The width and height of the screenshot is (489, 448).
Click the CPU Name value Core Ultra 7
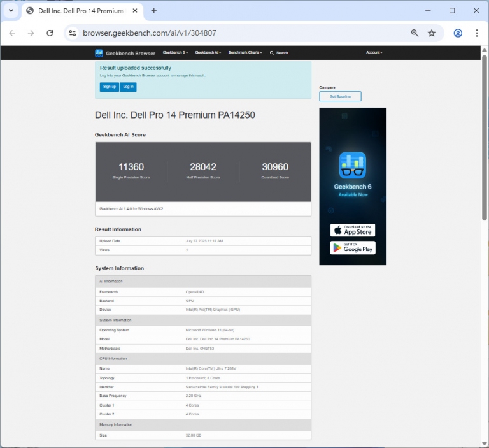(x=211, y=369)
